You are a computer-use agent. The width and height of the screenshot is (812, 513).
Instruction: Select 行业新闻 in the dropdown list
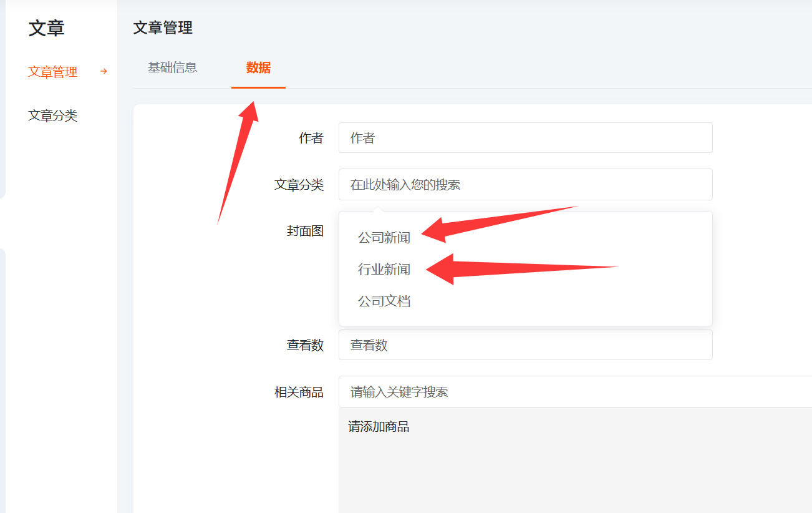point(384,270)
